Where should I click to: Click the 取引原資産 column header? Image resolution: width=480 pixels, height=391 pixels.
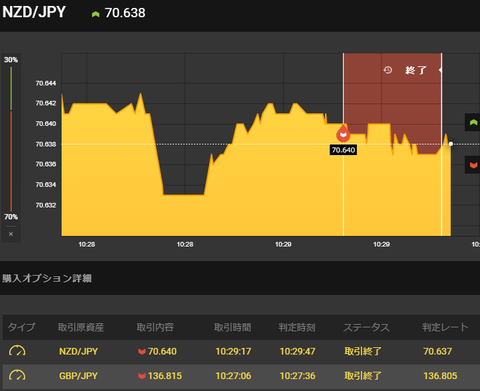coord(81,327)
